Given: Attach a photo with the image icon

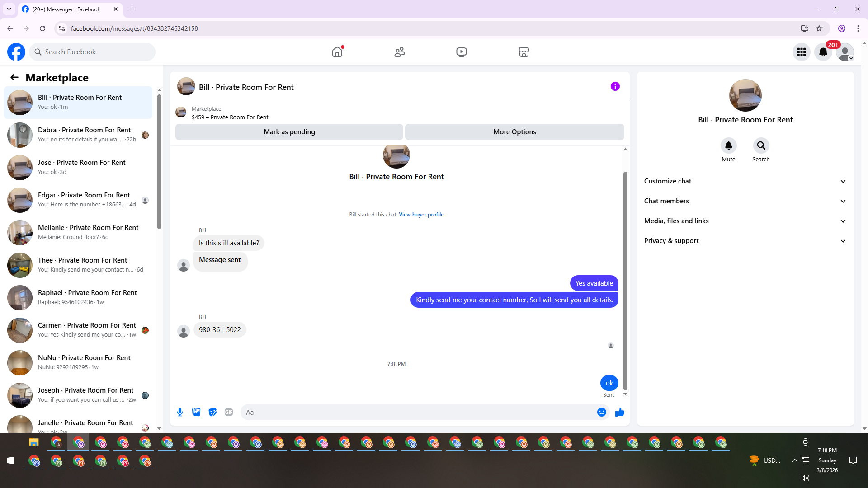Looking at the screenshot, I should click(196, 412).
